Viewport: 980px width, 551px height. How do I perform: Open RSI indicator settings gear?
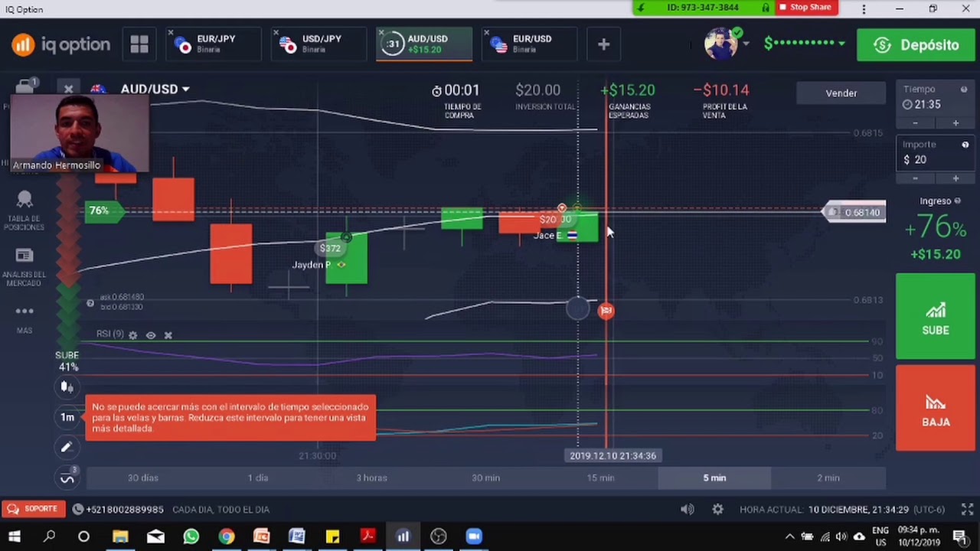(x=132, y=335)
